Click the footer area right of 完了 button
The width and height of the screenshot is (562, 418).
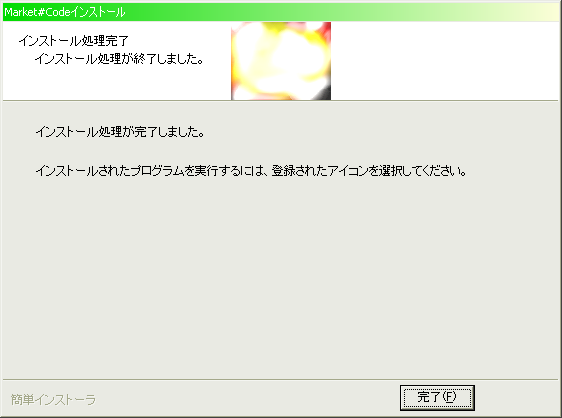coord(516,398)
